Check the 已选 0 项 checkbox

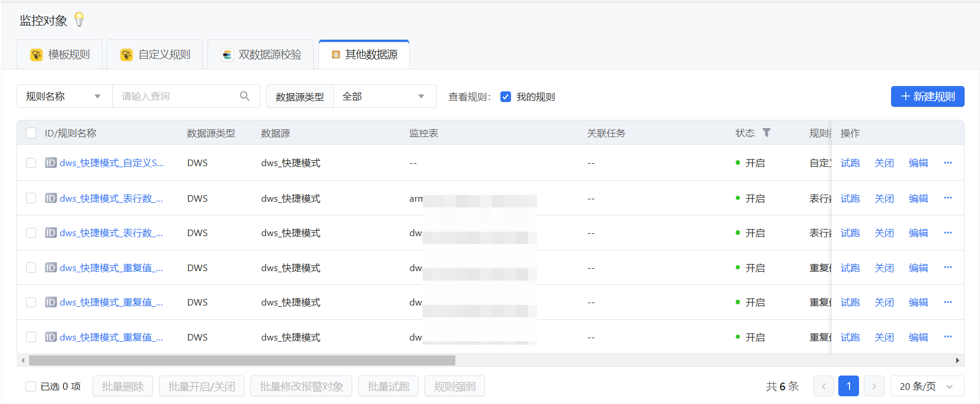[x=31, y=386]
